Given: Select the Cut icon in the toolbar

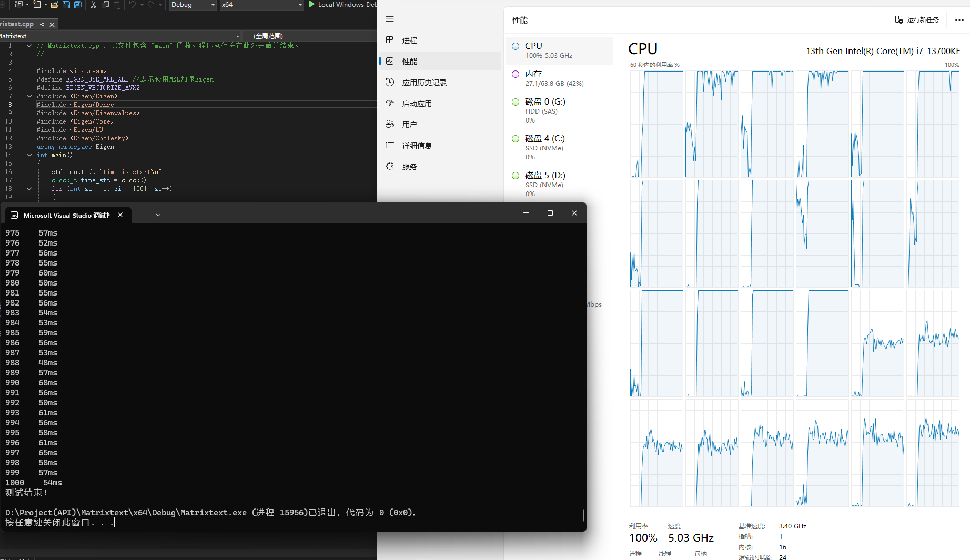Looking at the screenshot, I should (x=93, y=5).
